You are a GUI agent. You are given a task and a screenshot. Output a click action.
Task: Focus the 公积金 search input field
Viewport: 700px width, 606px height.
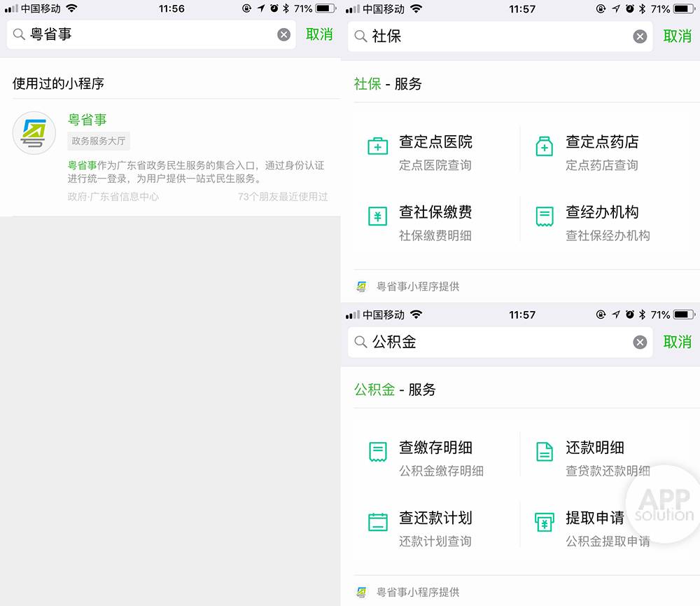500,342
